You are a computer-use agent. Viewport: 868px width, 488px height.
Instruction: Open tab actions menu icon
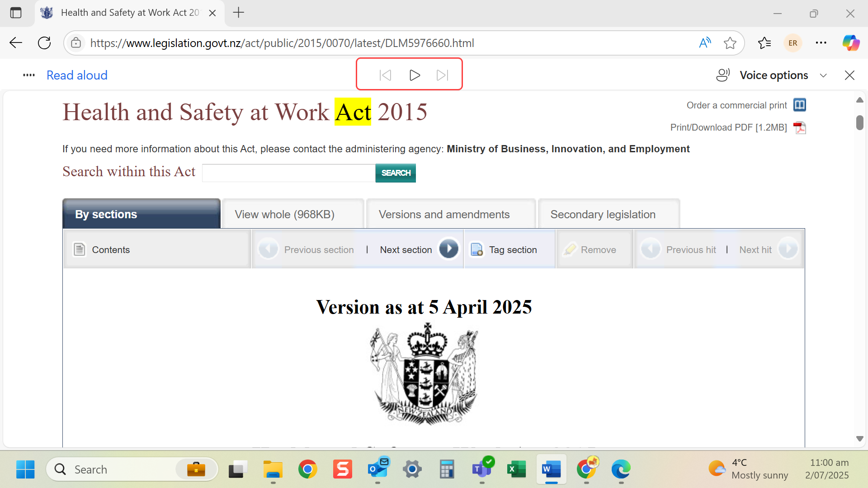click(x=16, y=13)
